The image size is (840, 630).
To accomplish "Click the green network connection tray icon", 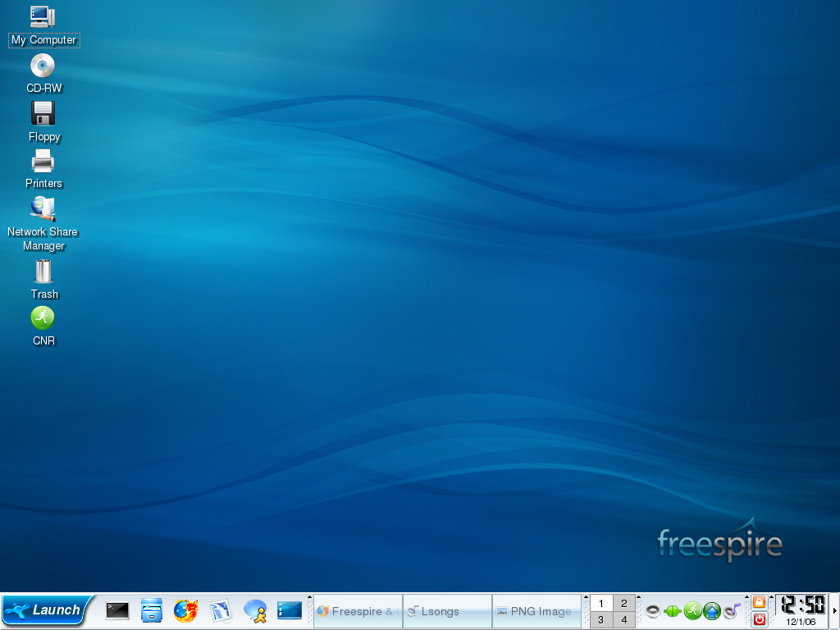I will pyautogui.click(x=673, y=610).
